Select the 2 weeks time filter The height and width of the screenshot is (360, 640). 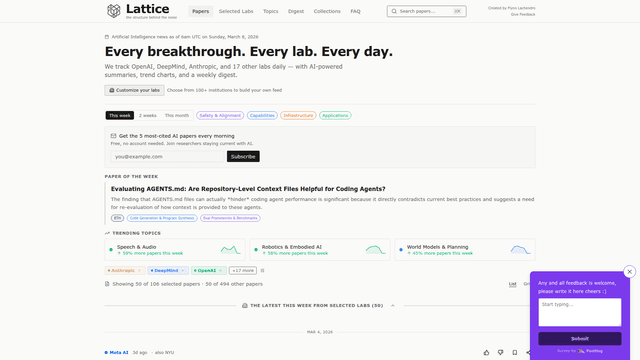[147, 116]
